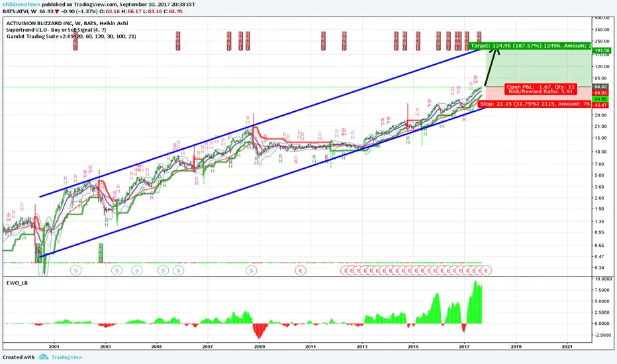Click the BATS:ATVI, W ticker text
Viewport: 617px width, 364px height.
point(20,11)
